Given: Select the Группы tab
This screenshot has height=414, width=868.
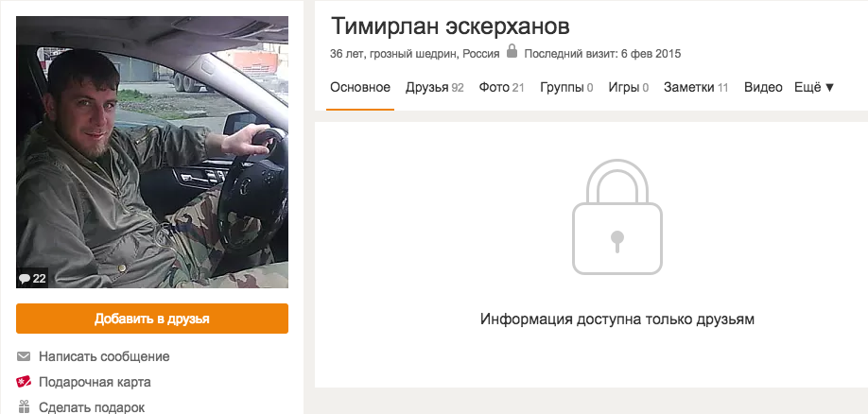Looking at the screenshot, I should point(566,87).
